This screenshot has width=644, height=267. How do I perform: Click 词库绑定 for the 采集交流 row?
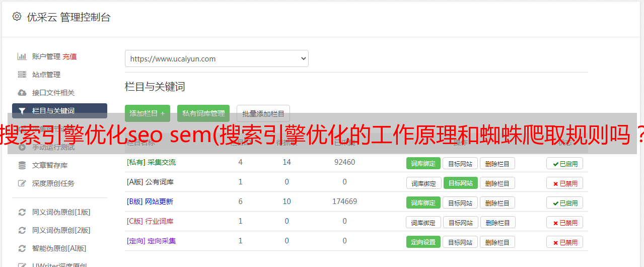coord(423,163)
